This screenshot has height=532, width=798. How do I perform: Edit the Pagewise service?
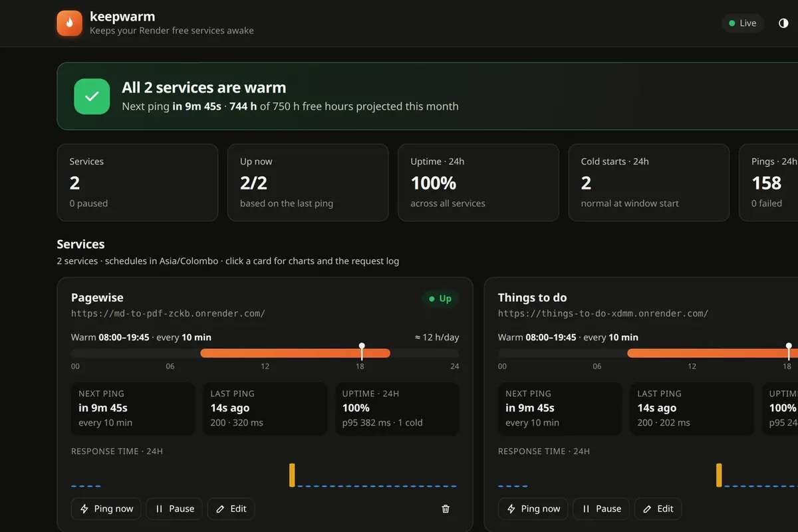(x=231, y=509)
